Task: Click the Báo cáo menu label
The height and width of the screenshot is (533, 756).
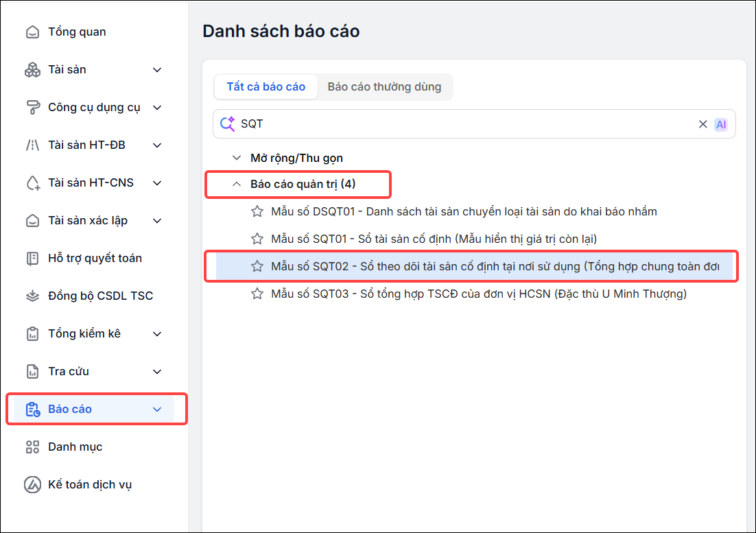Action: [x=70, y=409]
